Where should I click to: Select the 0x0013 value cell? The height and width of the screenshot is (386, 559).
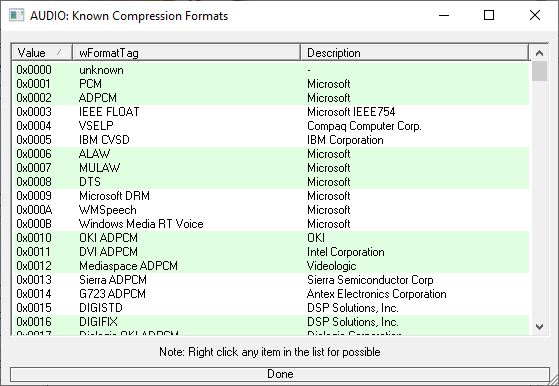[34, 280]
